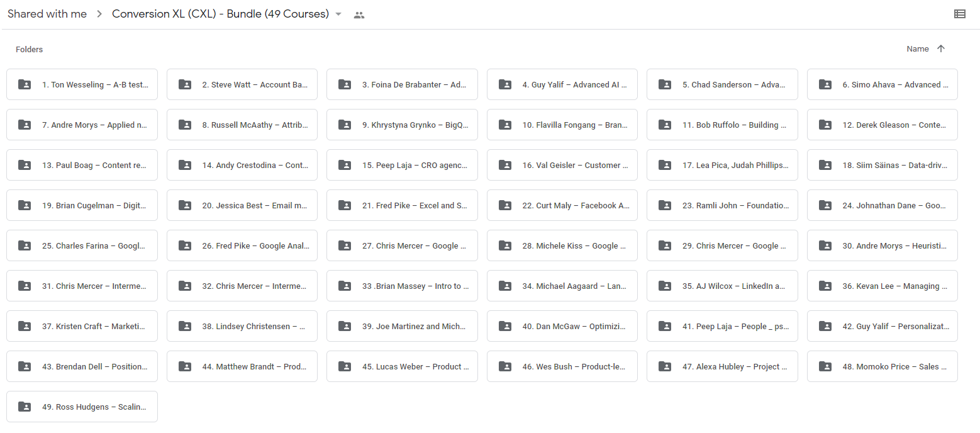Select 27. Chris Mercer folder name
980x433 pixels.
click(x=415, y=246)
